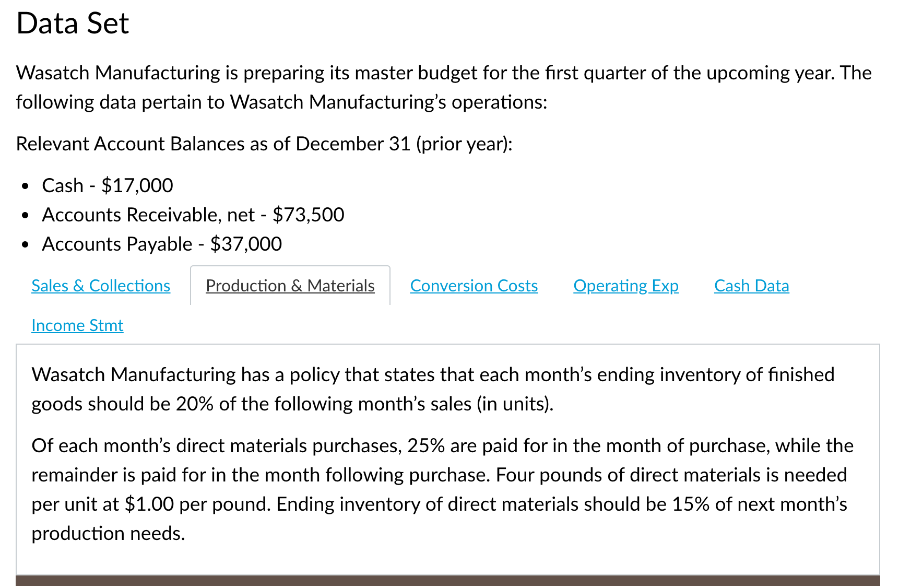
Task: Click the $37,000 payable amount
Action: point(246,244)
